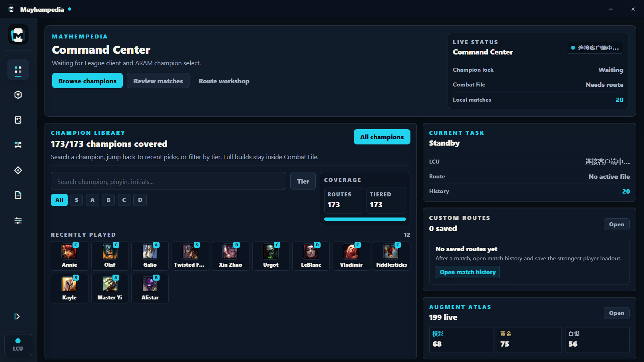Click Local matches count 20
The width and height of the screenshot is (644, 362).
pos(619,100)
